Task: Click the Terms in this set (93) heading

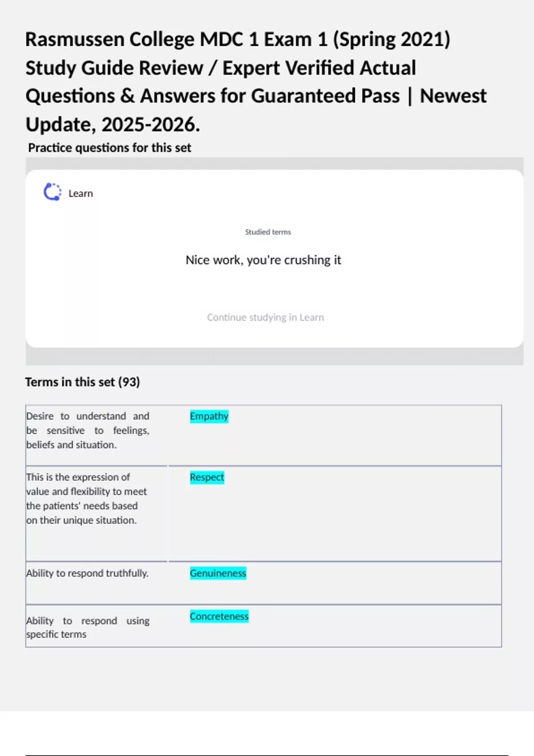Action: click(x=82, y=382)
